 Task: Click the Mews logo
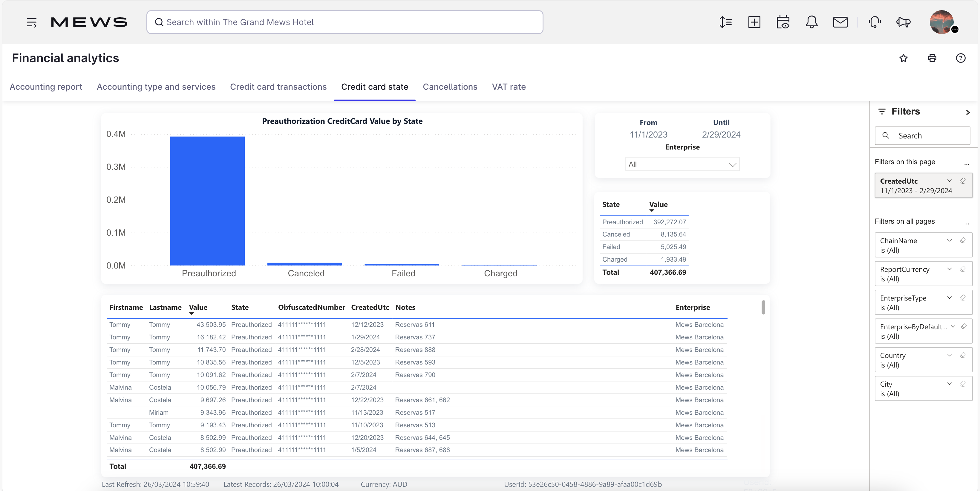coord(89,22)
